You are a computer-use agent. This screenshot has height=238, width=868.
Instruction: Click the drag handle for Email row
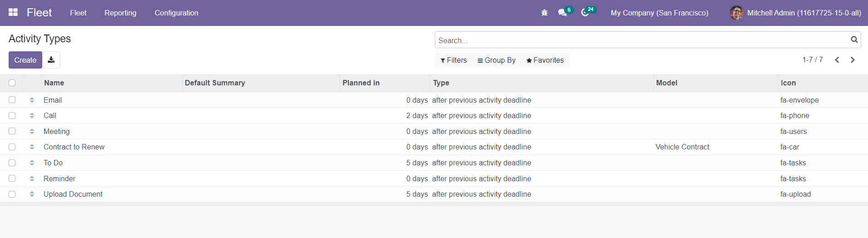coord(32,100)
